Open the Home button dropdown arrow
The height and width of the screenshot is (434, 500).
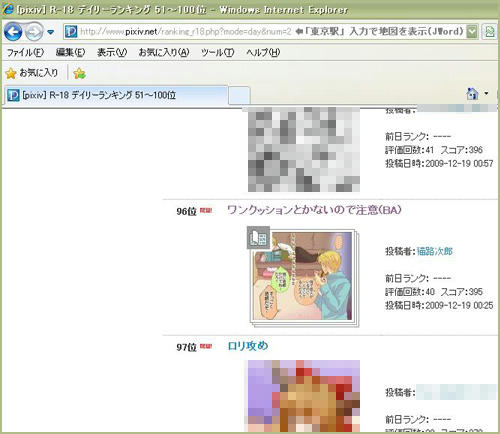pyautogui.click(x=486, y=94)
